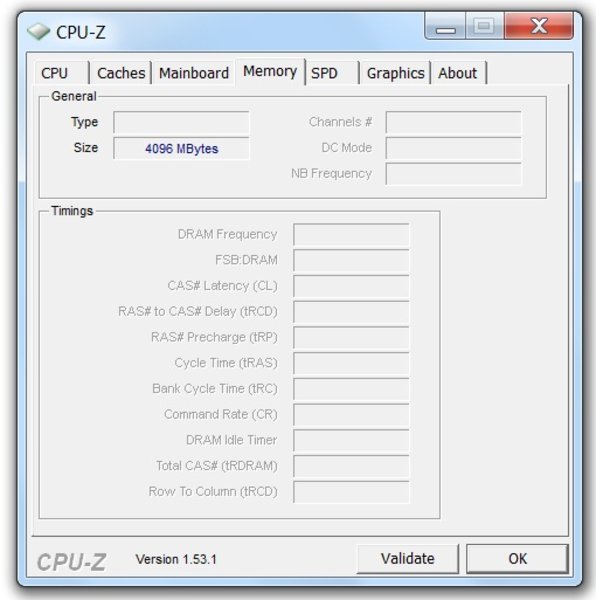Click the disabled maximize button
The width and height of the screenshot is (596, 600).
coord(485,26)
